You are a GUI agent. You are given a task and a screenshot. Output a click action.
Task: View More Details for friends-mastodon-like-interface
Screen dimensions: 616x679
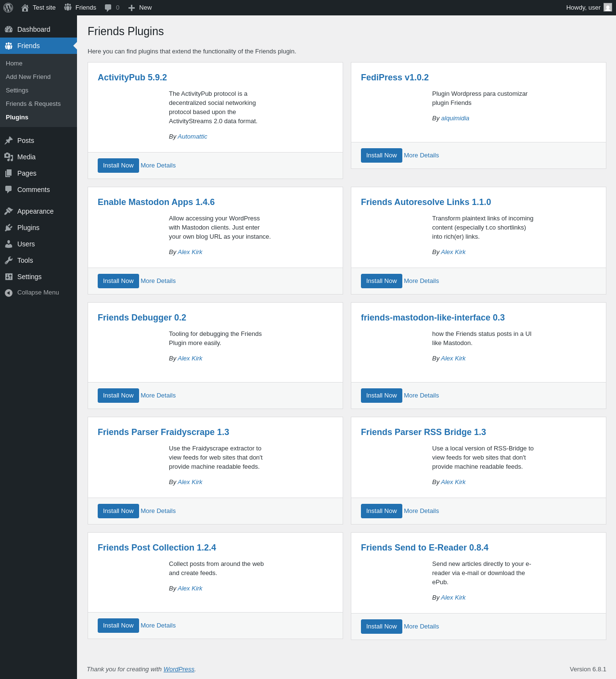pyautogui.click(x=421, y=396)
